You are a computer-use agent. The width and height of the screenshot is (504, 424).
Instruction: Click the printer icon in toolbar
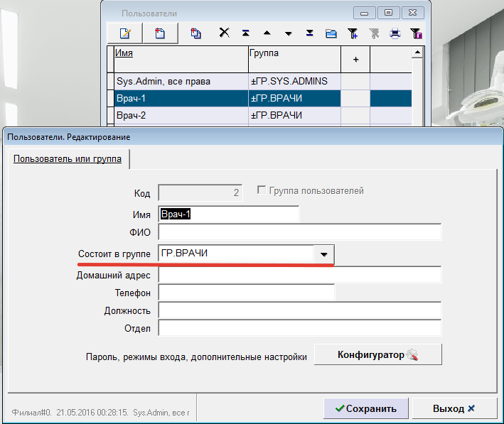click(395, 33)
